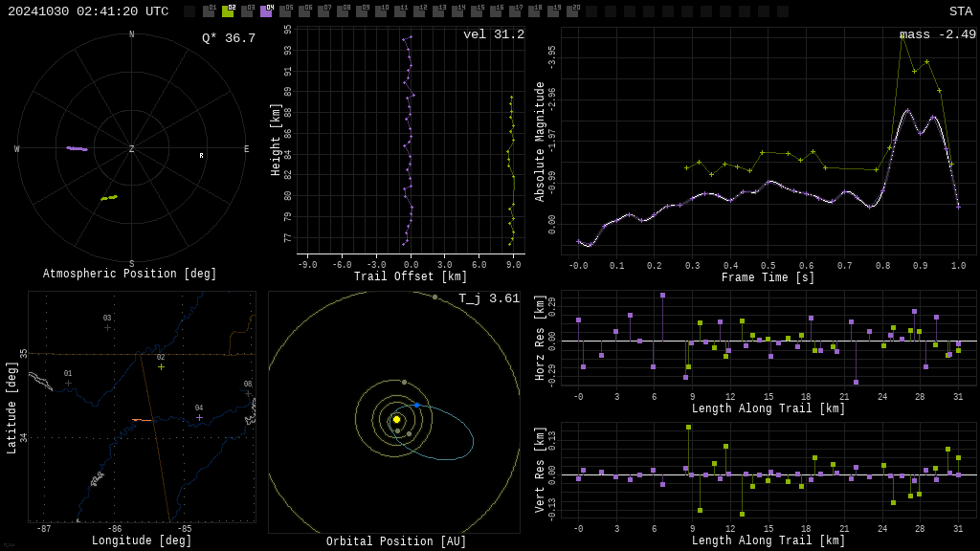980x551 pixels.
Task: Click the blue Earth dot on orbit
Action: 417,406
